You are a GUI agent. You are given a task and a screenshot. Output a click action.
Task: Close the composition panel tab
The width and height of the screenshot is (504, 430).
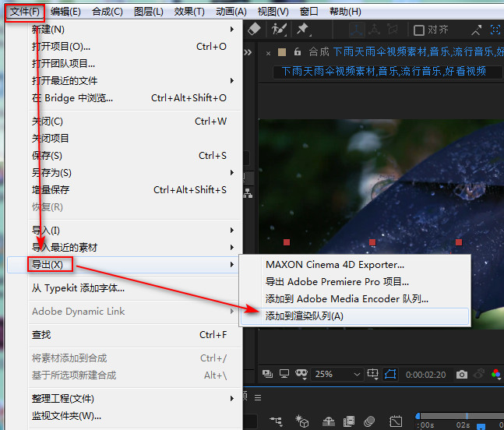[269, 53]
